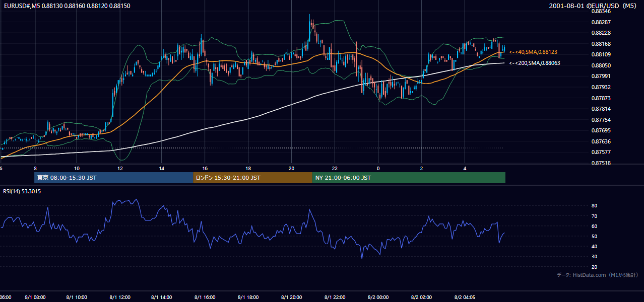Click the white 200,SMA,0.88063 label
Image resolution: width=644 pixels, height=302 pixels.
tap(534, 63)
